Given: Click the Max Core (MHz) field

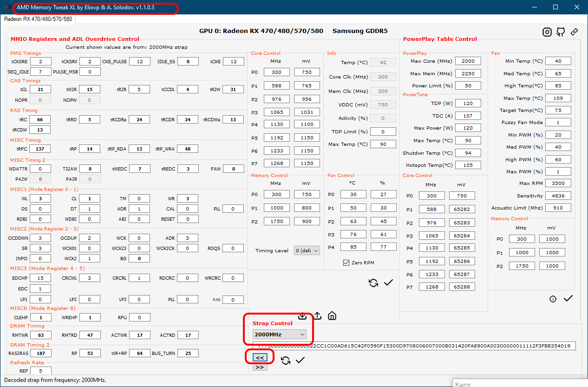Looking at the screenshot, I should [x=468, y=61].
